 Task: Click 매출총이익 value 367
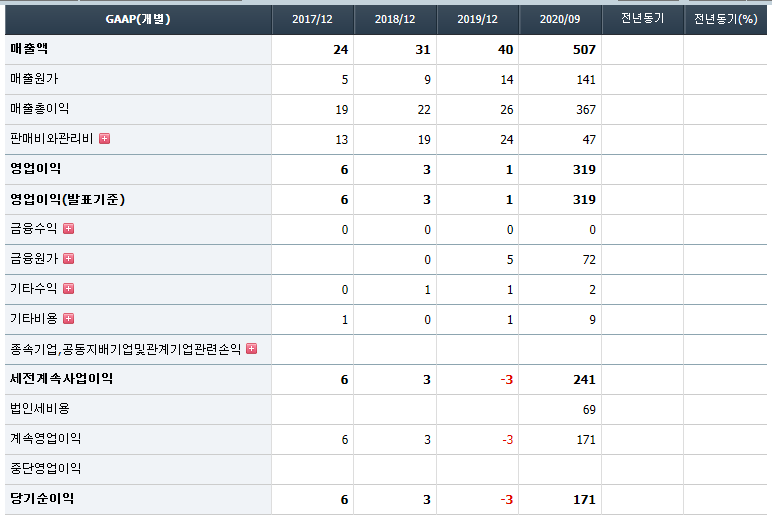586,110
